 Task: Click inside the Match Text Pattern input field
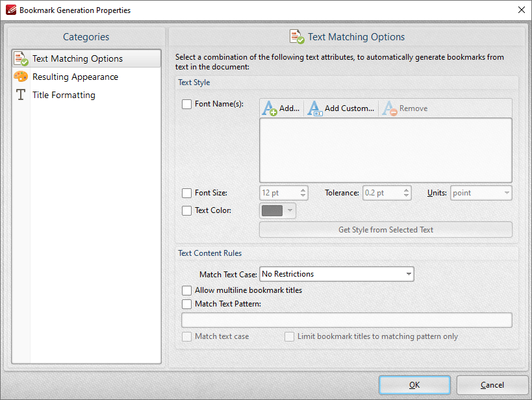(346, 319)
